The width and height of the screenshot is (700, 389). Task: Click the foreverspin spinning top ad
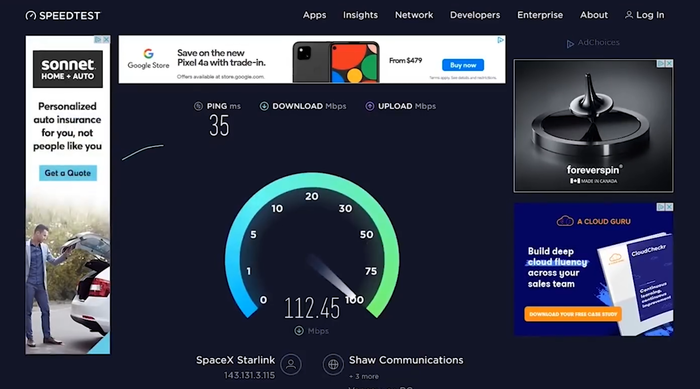[x=593, y=126]
